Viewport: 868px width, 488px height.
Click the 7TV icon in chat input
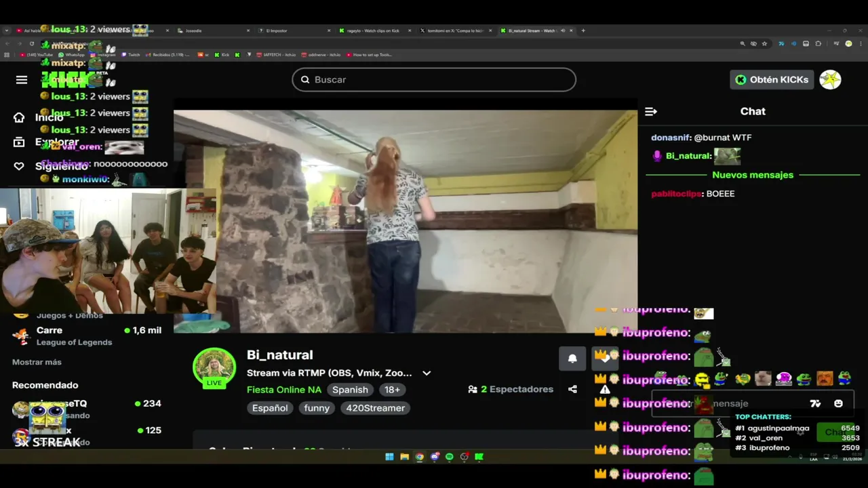tap(815, 403)
